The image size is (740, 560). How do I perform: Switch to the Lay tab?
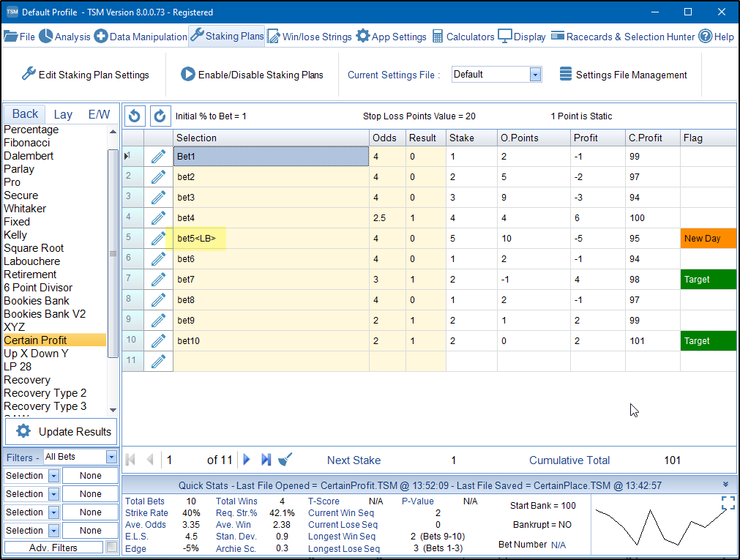pos(63,114)
